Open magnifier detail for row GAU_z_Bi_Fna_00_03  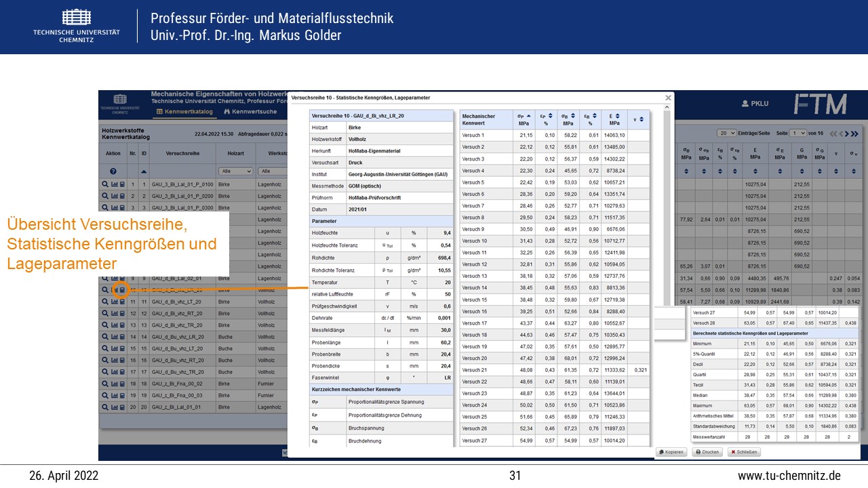click(x=105, y=394)
